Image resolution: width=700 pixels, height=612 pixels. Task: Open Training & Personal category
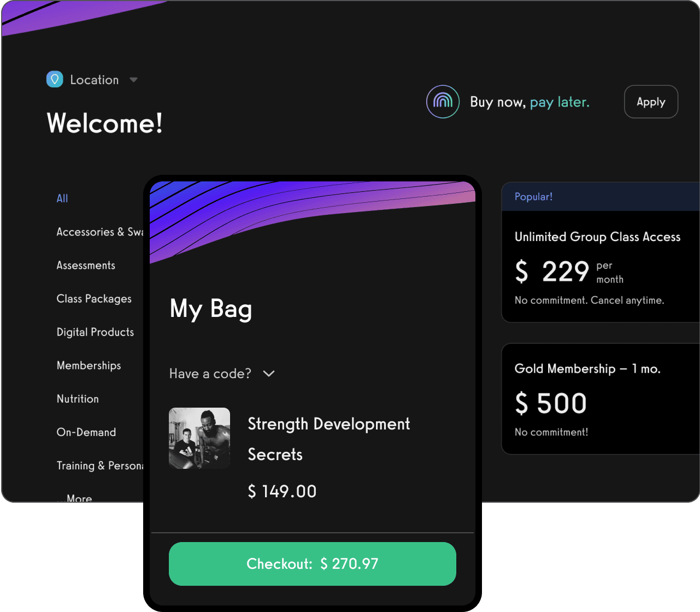99,466
